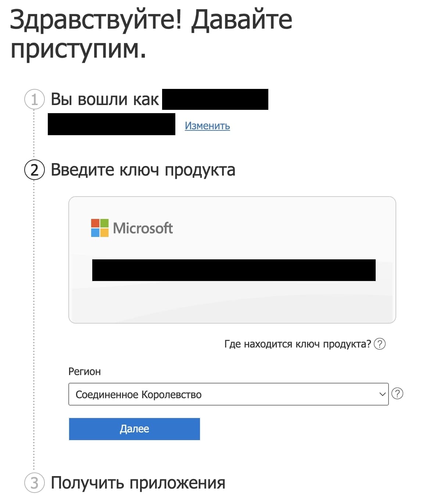Open help icon beside product key question
The height and width of the screenshot is (504, 433).
click(379, 344)
